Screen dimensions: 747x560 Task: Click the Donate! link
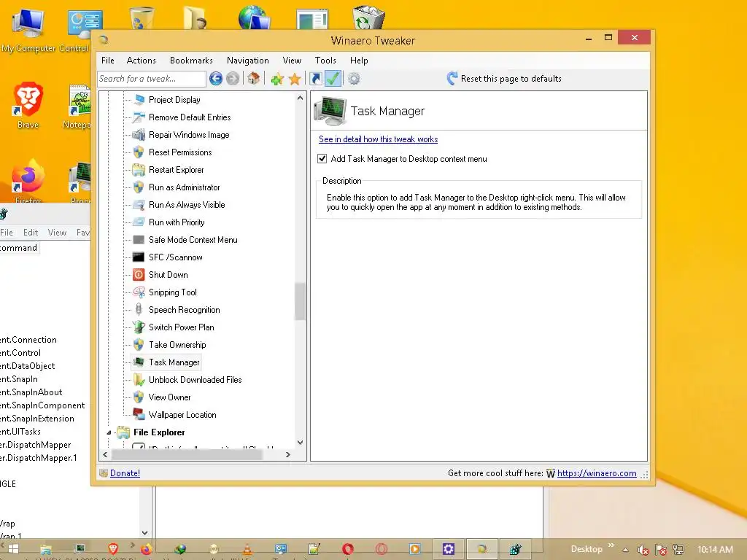pos(125,472)
